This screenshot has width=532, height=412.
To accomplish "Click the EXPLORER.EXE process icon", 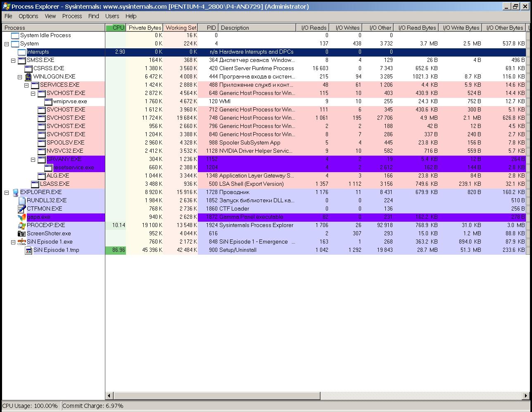I will pyautogui.click(x=15, y=192).
